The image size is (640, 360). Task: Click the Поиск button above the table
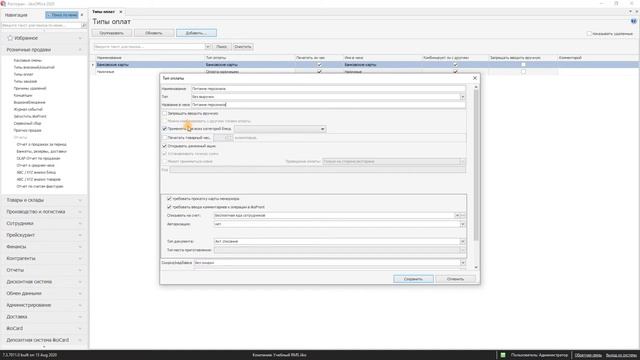(221, 47)
